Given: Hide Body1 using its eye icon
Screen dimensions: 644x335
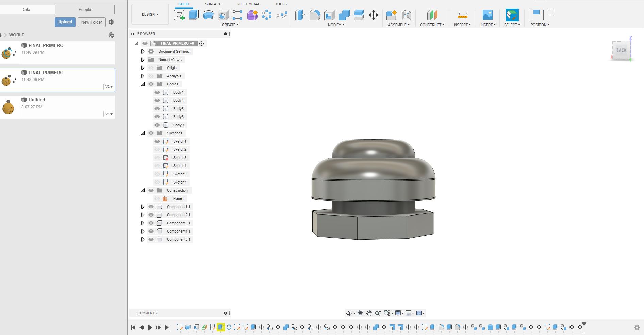Looking at the screenshot, I should [157, 92].
